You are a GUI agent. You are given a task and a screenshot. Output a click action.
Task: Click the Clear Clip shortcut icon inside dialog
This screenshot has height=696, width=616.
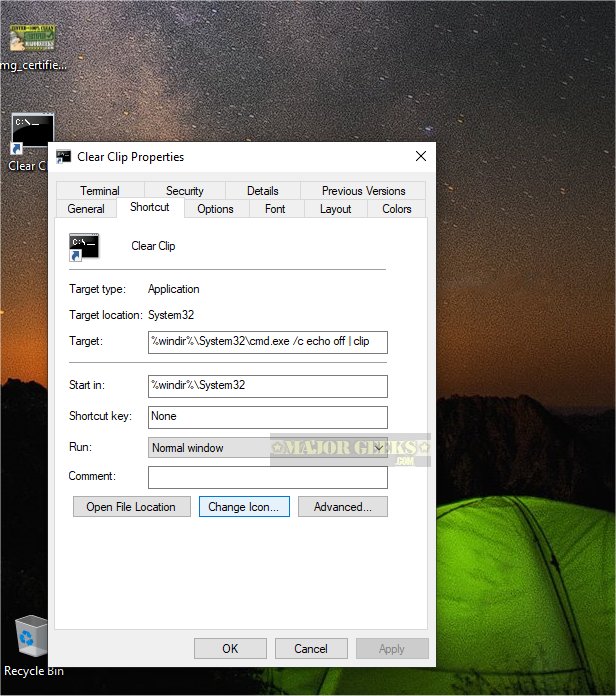pos(84,247)
